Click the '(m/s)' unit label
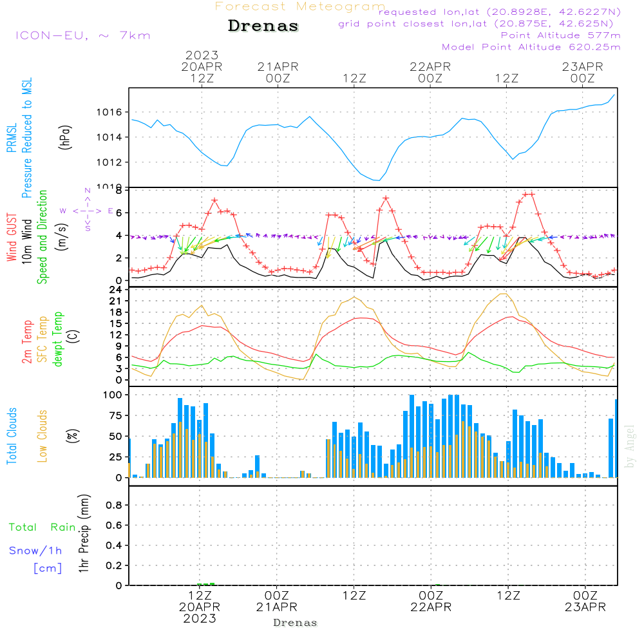 [x=61, y=237]
